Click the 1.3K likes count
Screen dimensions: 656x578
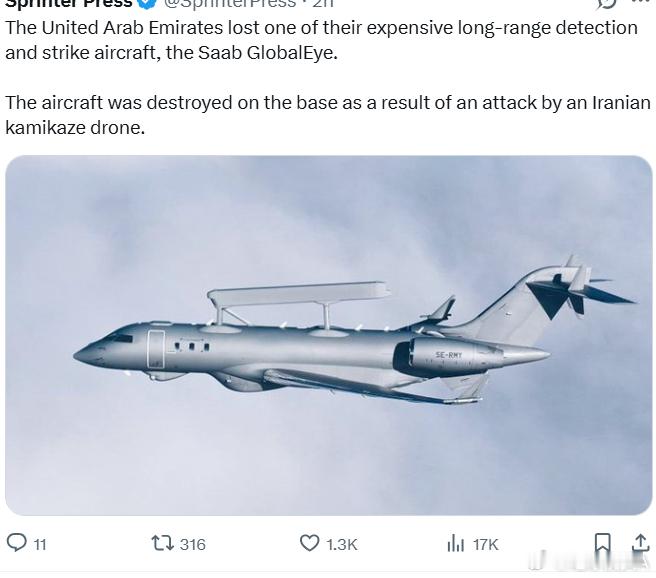click(342, 544)
